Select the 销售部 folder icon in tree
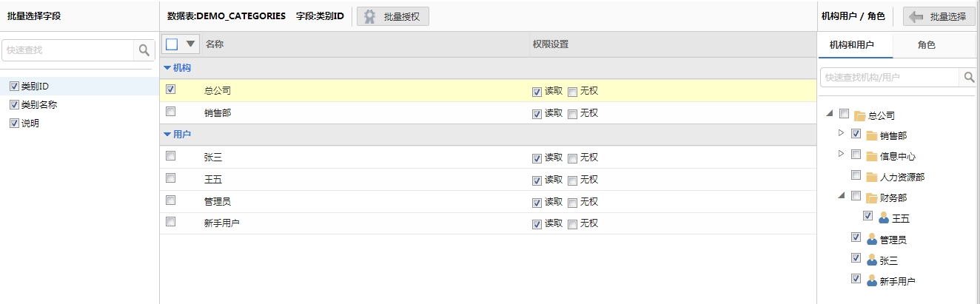The height and width of the screenshot is (304, 980). tap(871, 135)
